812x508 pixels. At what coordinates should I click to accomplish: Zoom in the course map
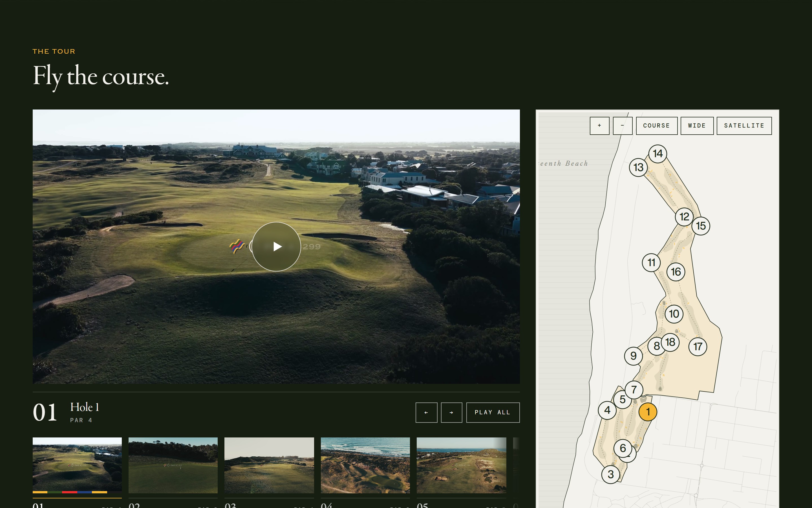(x=600, y=126)
